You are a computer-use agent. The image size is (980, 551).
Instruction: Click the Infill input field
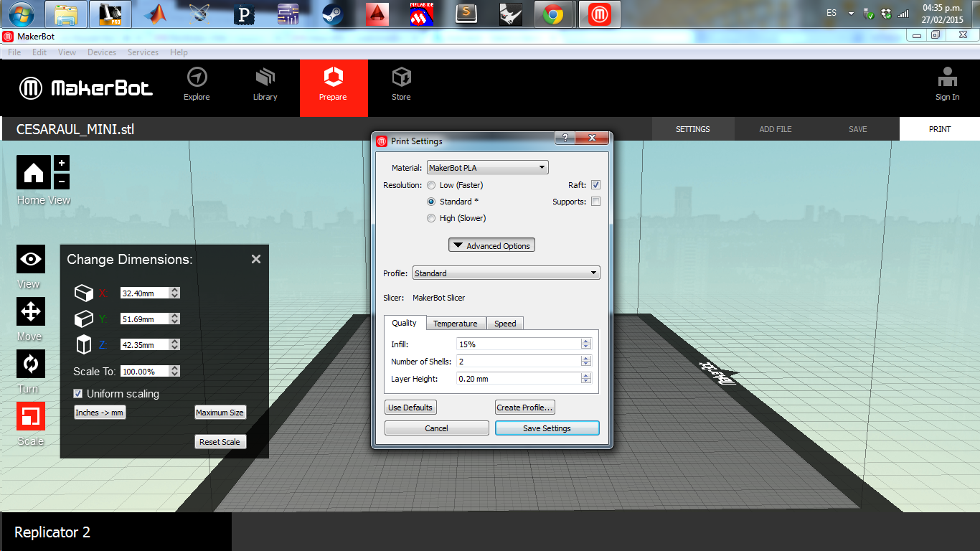pos(519,344)
